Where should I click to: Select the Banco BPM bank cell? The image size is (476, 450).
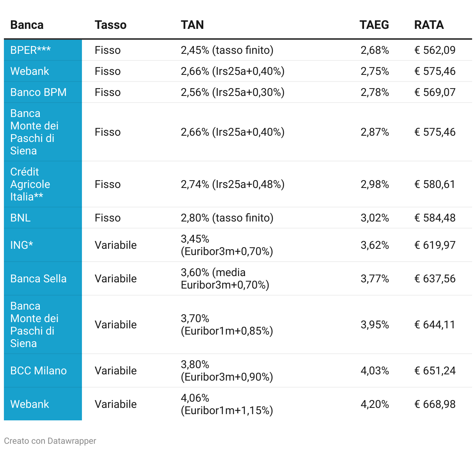[38, 92]
